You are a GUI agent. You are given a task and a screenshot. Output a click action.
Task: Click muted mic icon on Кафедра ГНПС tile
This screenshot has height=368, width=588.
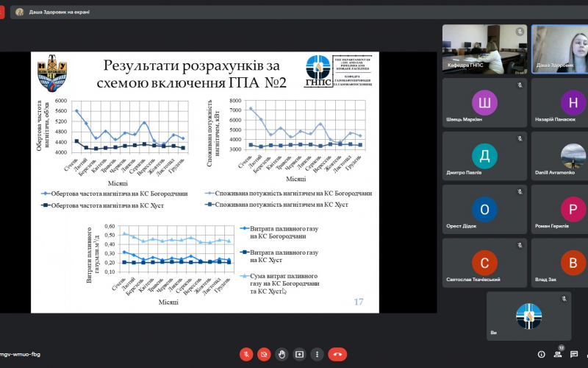[520, 32]
